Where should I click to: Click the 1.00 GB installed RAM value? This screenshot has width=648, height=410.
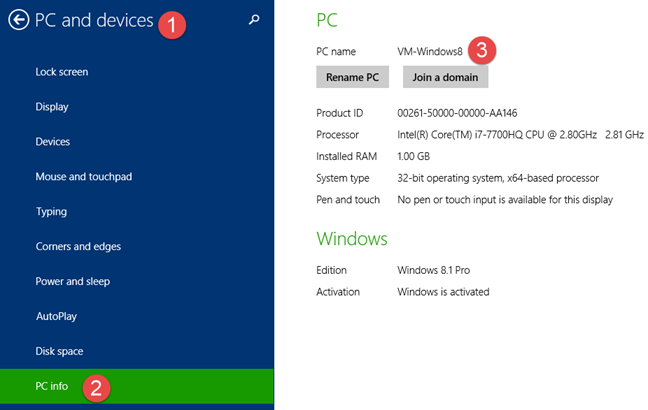[x=413, y=156]
